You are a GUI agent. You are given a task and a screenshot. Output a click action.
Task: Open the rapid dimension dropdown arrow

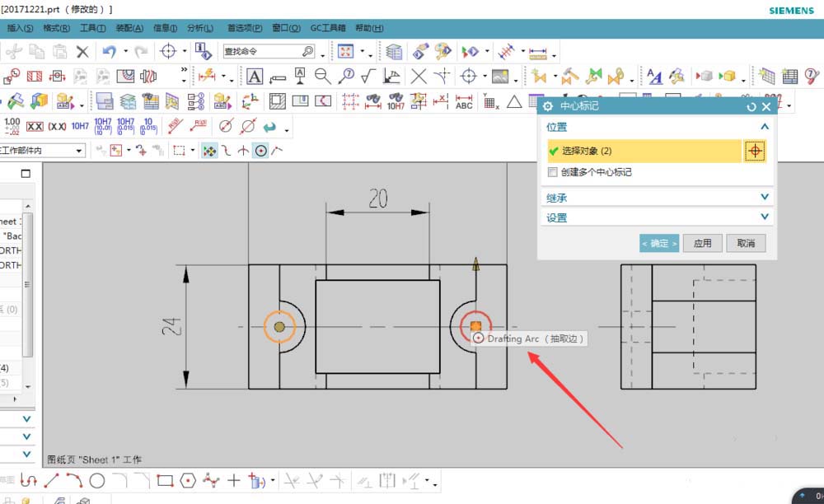pos(223,77)
